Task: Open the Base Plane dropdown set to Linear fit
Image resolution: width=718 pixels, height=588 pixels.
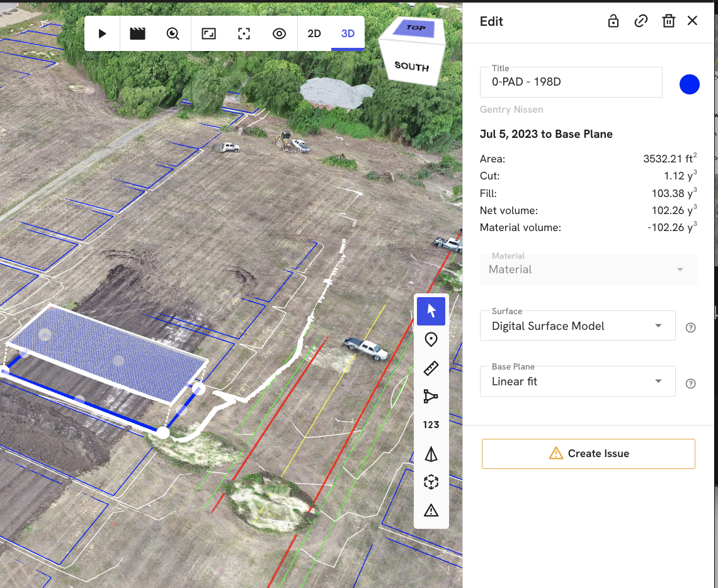Action: (578, 381)
